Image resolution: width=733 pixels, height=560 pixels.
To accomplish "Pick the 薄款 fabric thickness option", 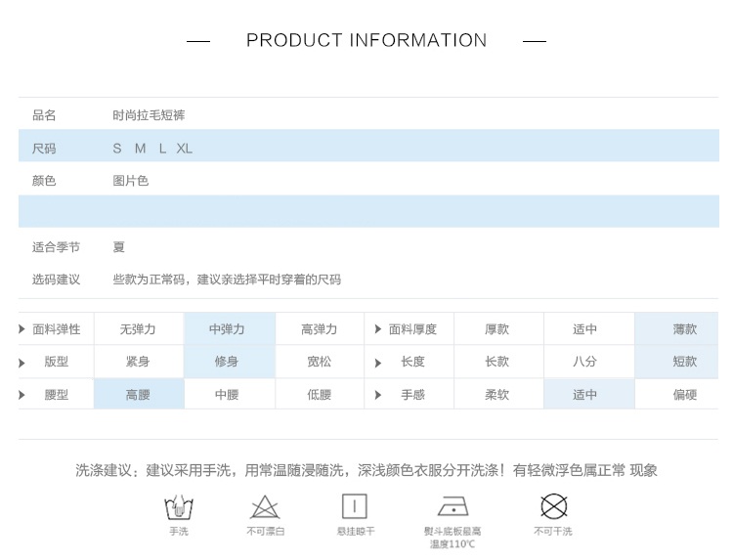I will (x=684, y=329).
